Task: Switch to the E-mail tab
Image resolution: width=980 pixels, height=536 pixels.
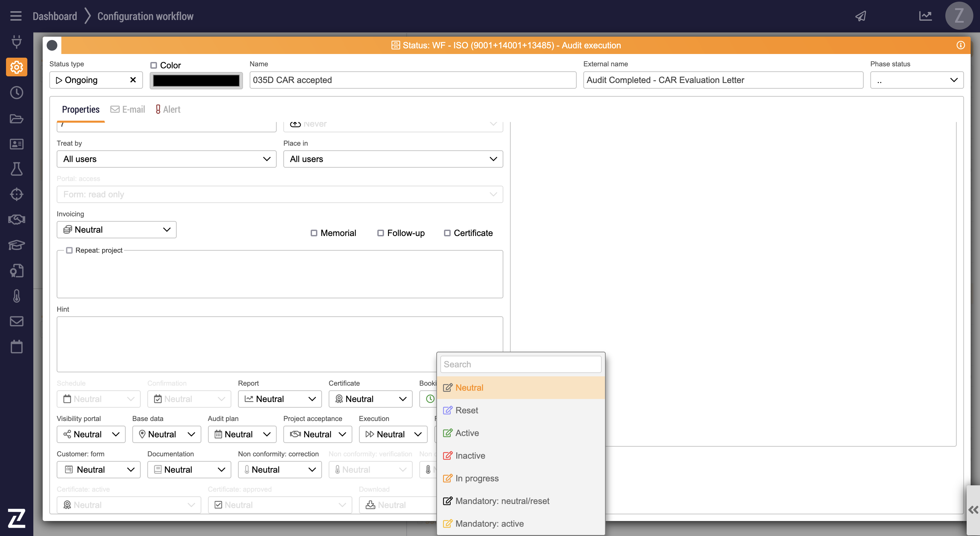Action: pos(128,110)
